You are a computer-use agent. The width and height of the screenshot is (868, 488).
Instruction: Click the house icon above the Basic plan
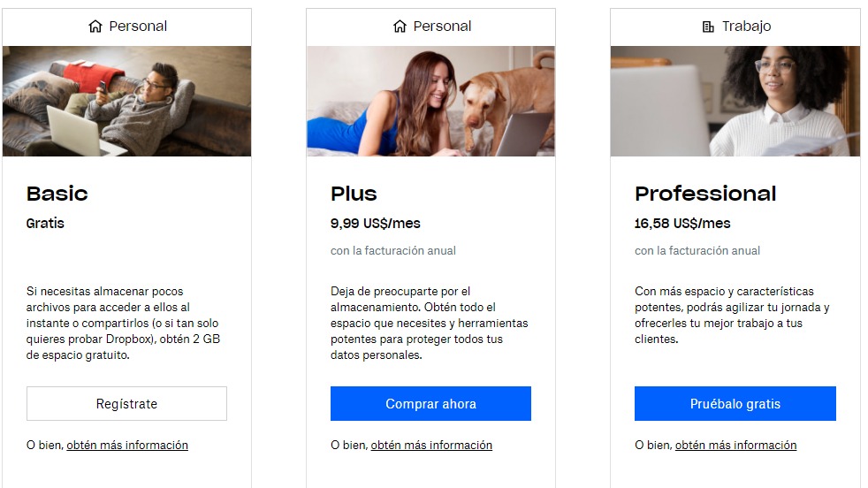point(95,26)
